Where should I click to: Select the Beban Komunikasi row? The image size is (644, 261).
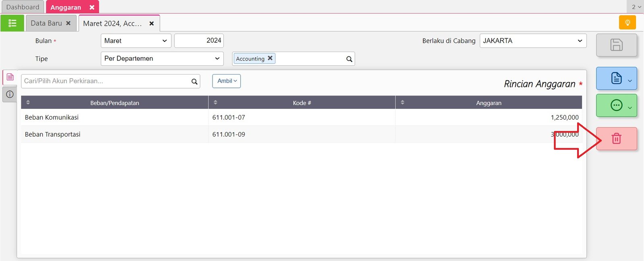click(x=114, y=118)
